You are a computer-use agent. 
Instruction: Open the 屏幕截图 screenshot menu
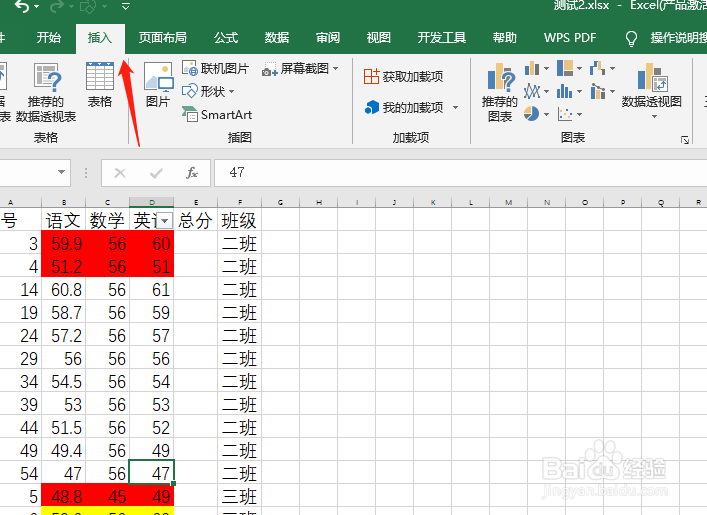[x=300, y=69]
